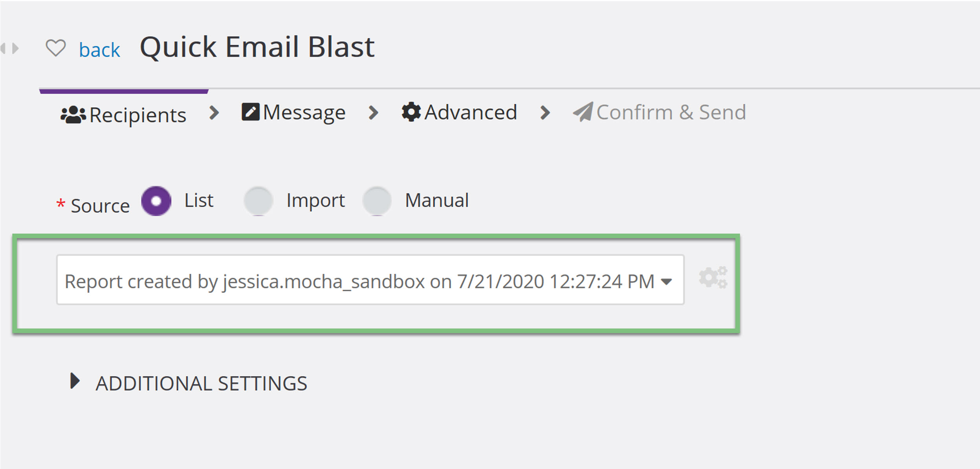Click the heart favorite icon

(x=55, y=48)
